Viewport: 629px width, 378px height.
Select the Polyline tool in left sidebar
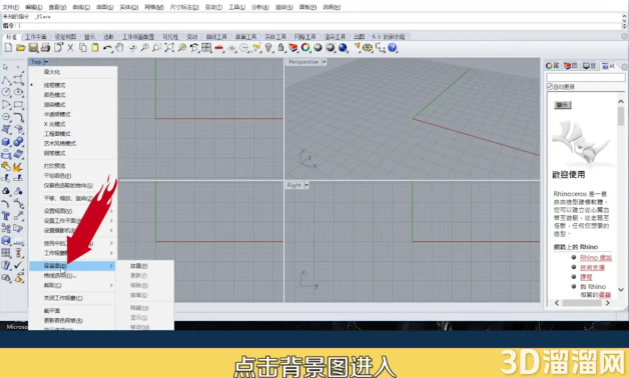click(6, 80)
